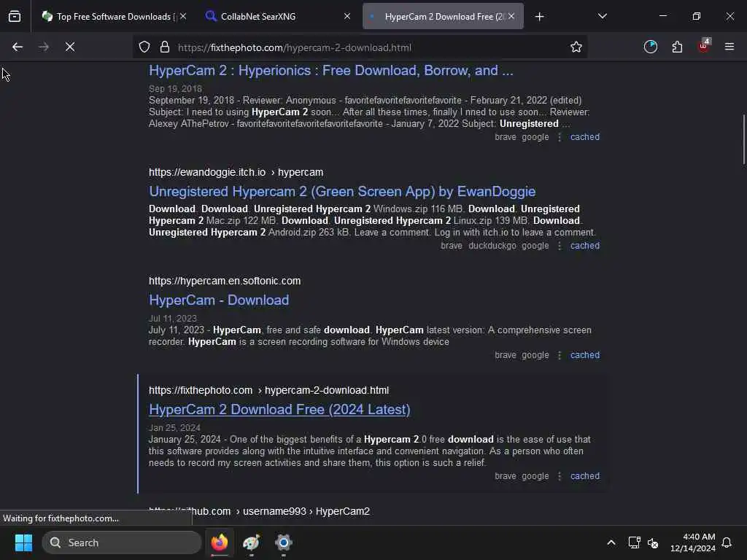This screenshot has height=560, width=747.
Task: Open the Firefox View tab overview icon
Action: [x=15, y=17]
